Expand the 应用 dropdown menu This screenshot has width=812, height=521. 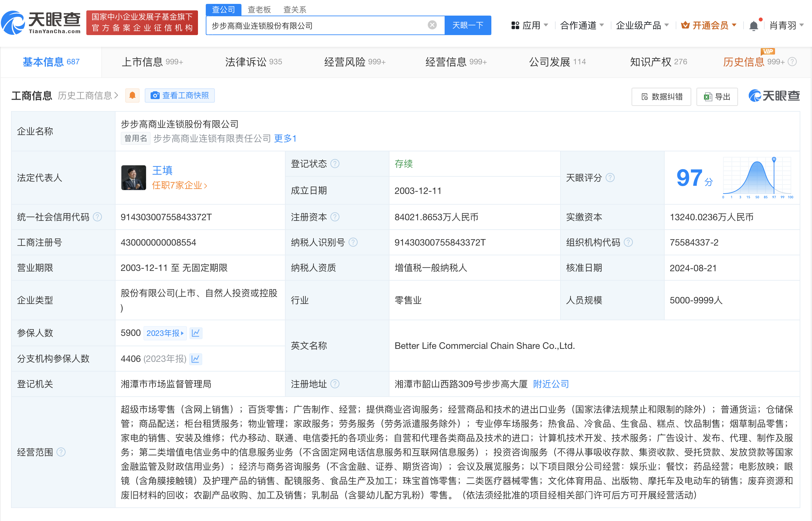click(x=529, y=25)
